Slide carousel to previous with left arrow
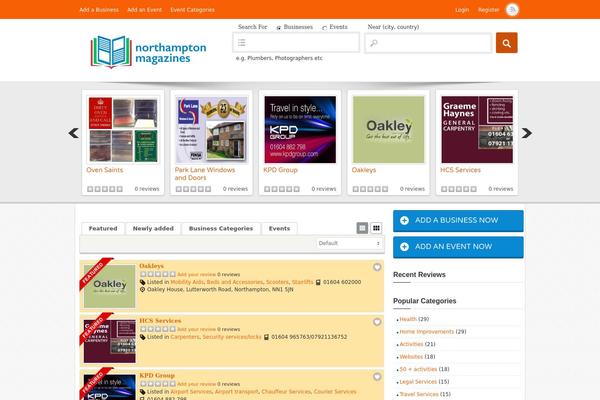The width and height of the screenshot is (600, 400). 73,133
